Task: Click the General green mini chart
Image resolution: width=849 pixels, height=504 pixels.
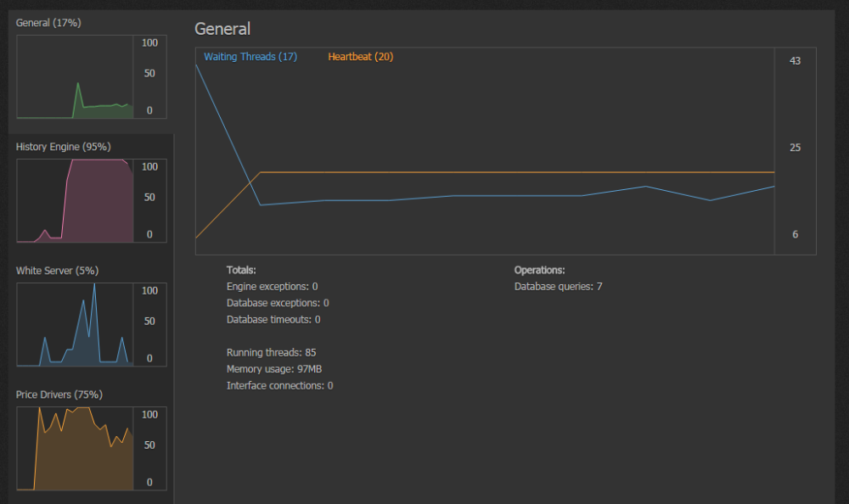Action: coord(75,77)
